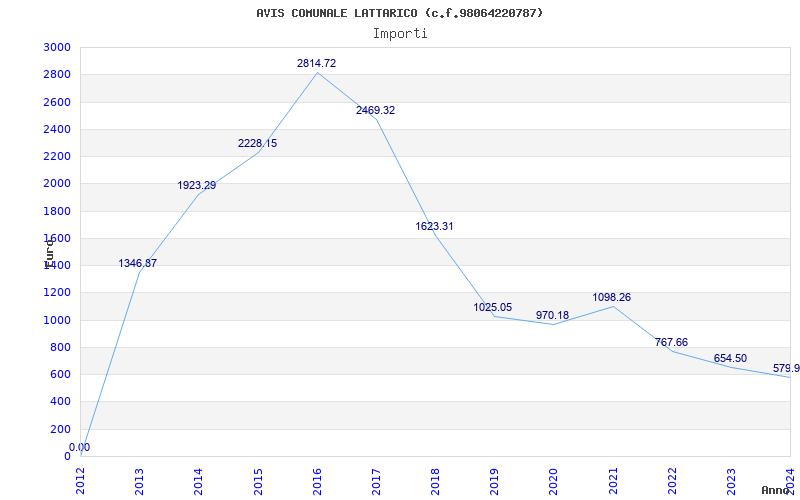
Task: Select the 654.50 data label
Action: point(730,358)
